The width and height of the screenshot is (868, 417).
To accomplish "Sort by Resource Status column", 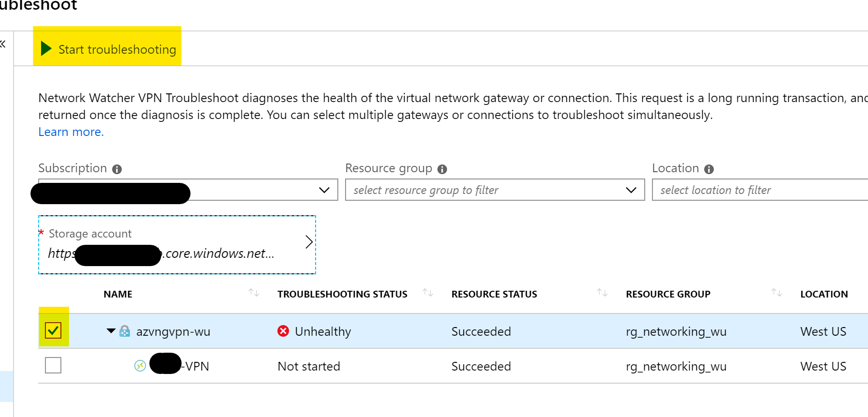I will pyautogui.click(x=602, y=293).
